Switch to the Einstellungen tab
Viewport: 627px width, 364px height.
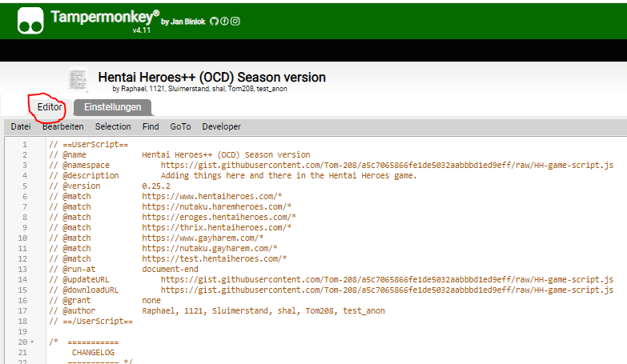(x=112, y=107)
